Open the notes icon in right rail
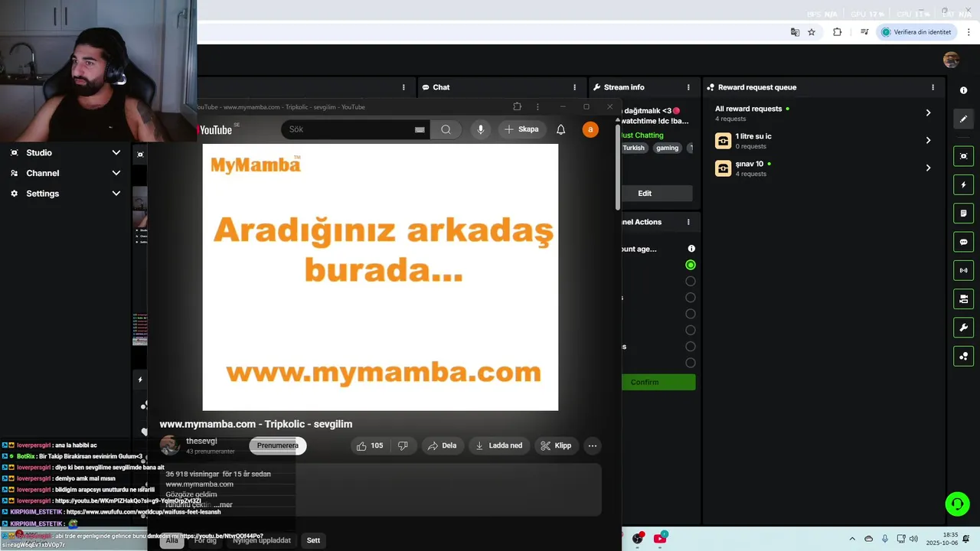Viewport: 980px width, 551px height. [963, 213]
